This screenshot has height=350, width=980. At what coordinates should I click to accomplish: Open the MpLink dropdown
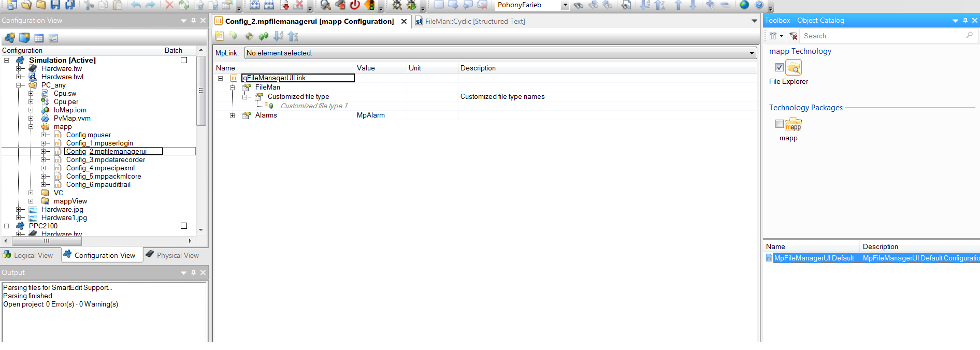point(752,53)
